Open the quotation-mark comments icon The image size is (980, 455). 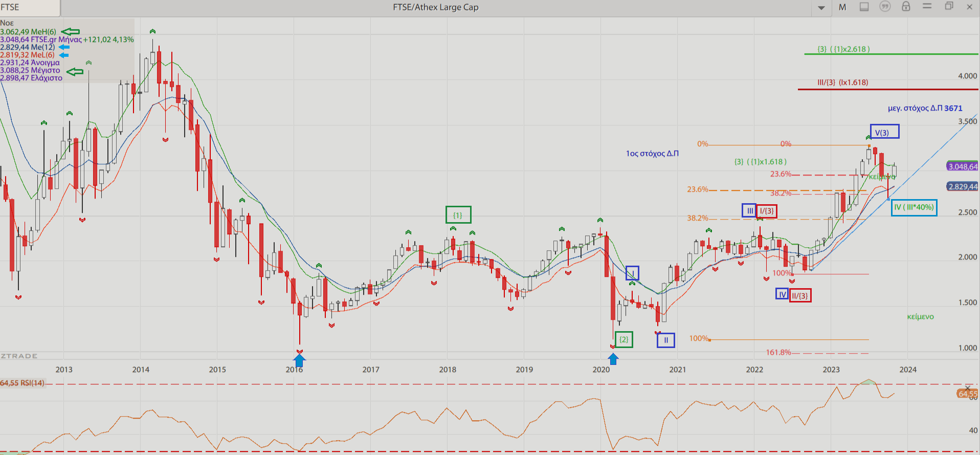coord(885,6)
